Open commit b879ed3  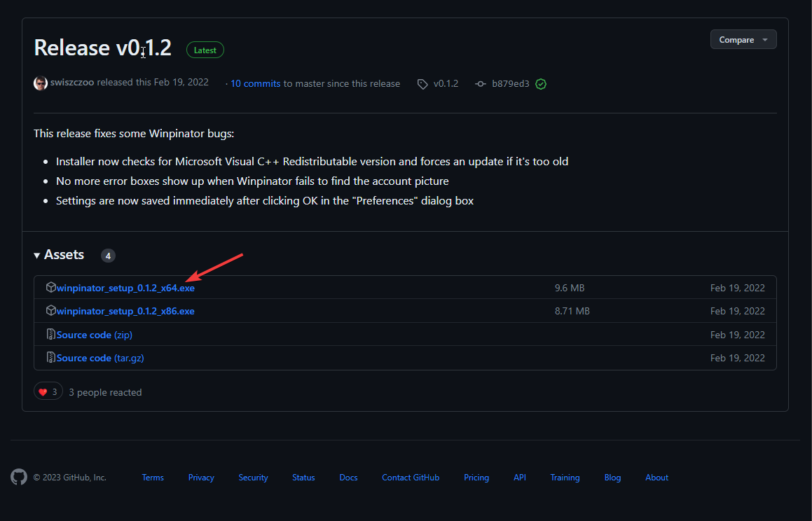(511, 84)
